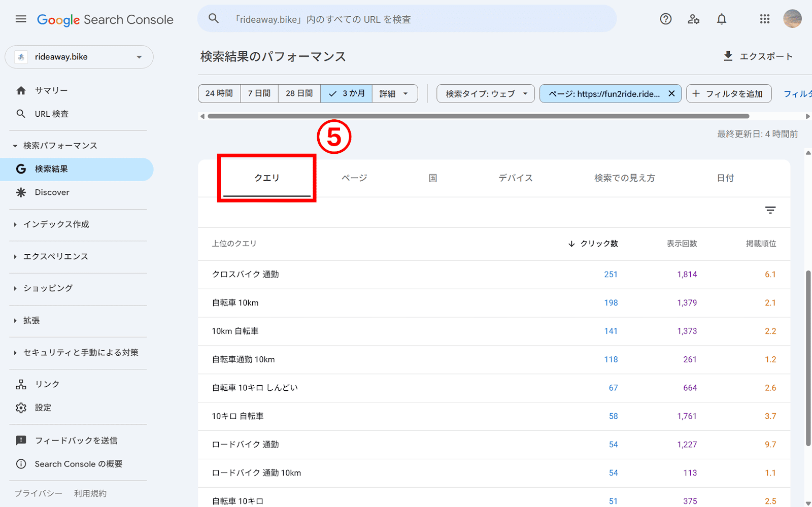This screenshot has height=507, width=812.
Task: Expand the インデックス作成 sidebar section
Action: click(56, 224)
